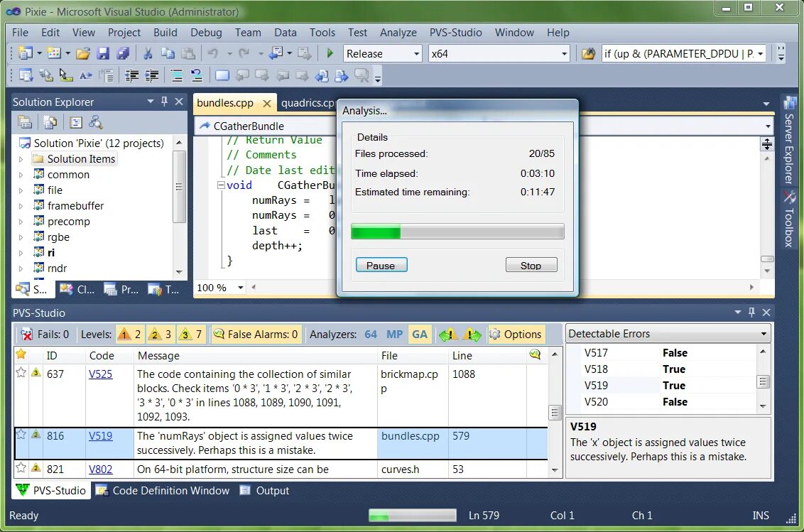Toggle the 64 analyzer filter

[371, 335]
